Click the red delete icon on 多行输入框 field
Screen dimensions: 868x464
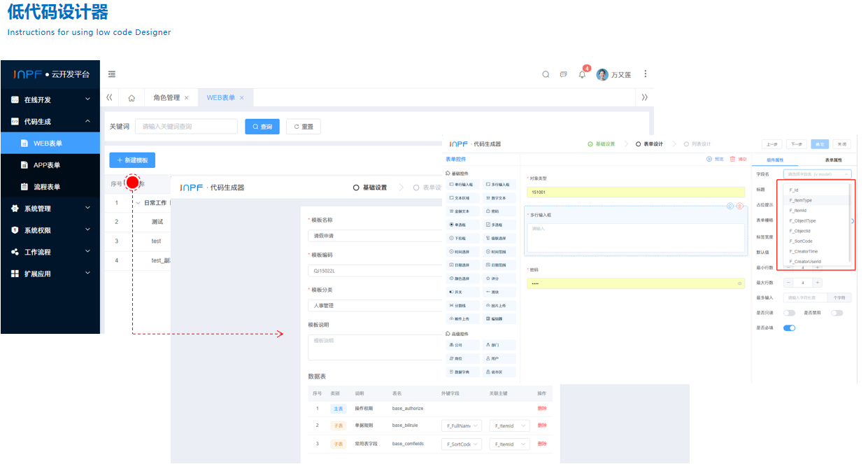(739, 206)
